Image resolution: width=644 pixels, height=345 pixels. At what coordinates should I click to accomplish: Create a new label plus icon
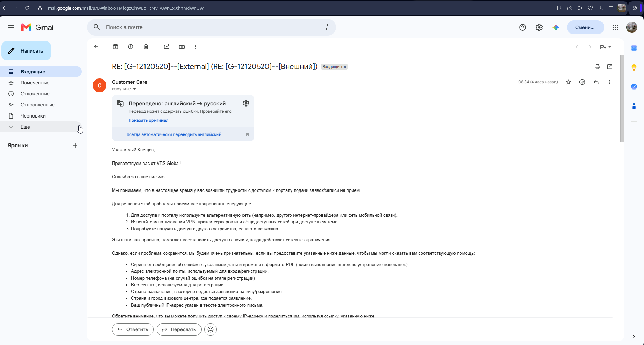pyautogui.click(x=75, y=146)
